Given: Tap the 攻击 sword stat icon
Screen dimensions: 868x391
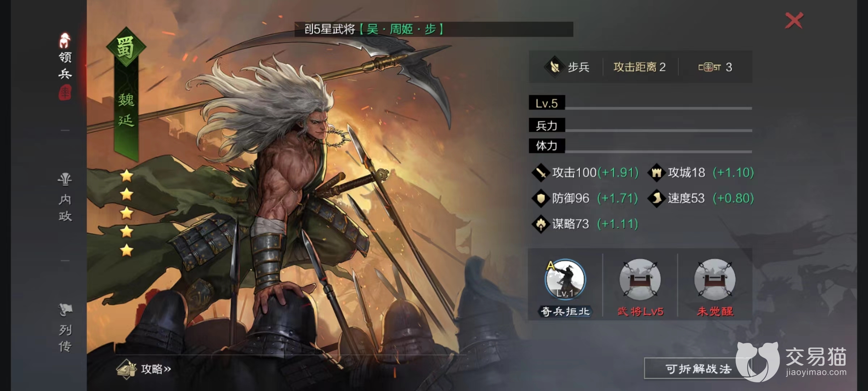Looking at the screenshot, I should tap(541, 173).
